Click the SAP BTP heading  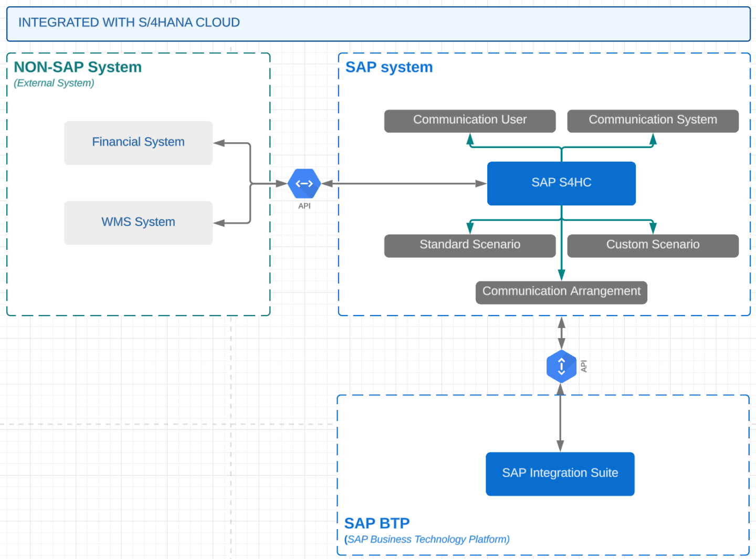click(377, 523)
